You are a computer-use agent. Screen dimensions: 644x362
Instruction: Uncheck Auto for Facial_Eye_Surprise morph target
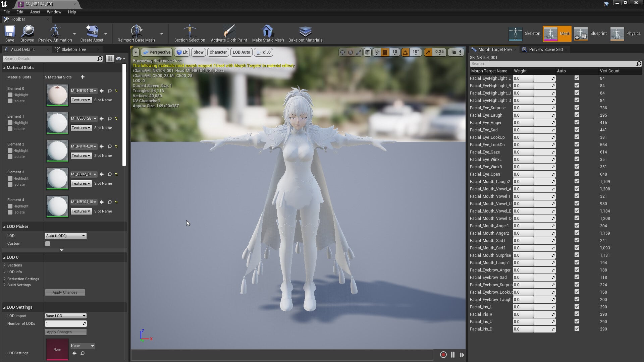(x=577, y=108)
